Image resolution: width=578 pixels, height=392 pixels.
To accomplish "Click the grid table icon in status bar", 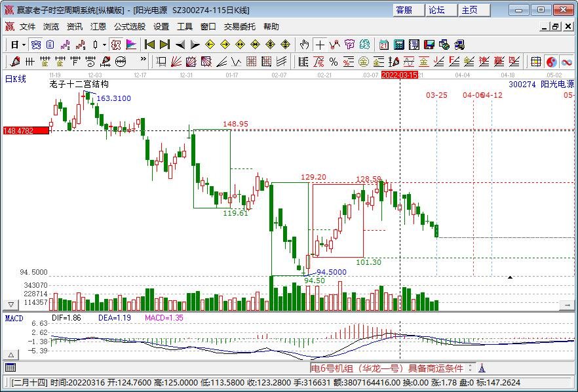I will [10, 368].
